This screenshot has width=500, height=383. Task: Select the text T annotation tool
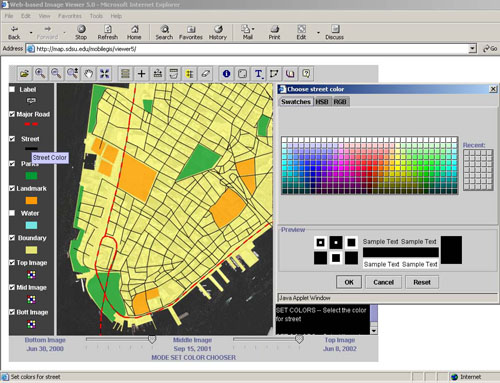click(258, 74)
